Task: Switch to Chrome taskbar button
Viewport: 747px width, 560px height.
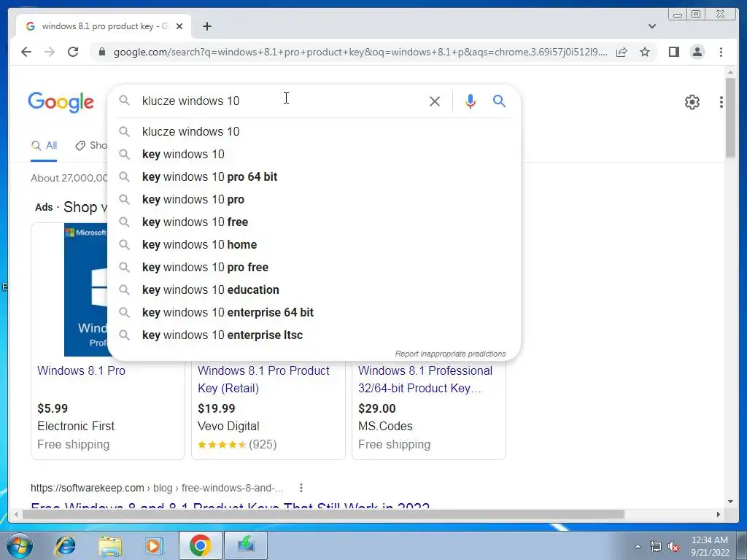Action: pos(200,545)
